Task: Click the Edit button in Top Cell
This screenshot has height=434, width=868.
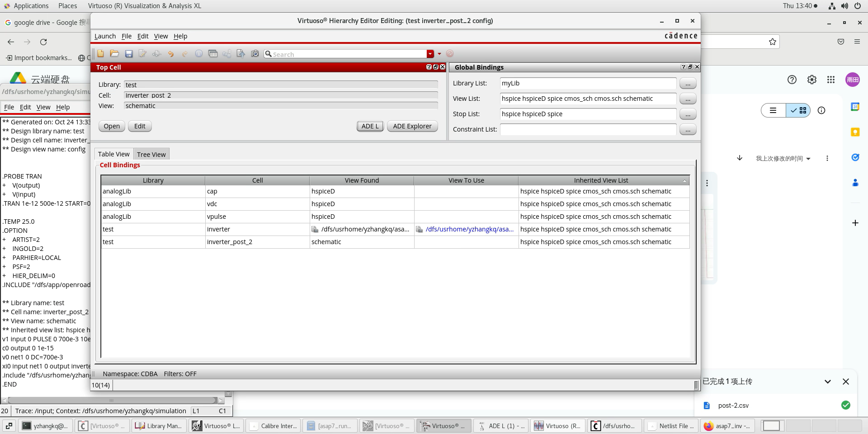Action: [140, 126]
